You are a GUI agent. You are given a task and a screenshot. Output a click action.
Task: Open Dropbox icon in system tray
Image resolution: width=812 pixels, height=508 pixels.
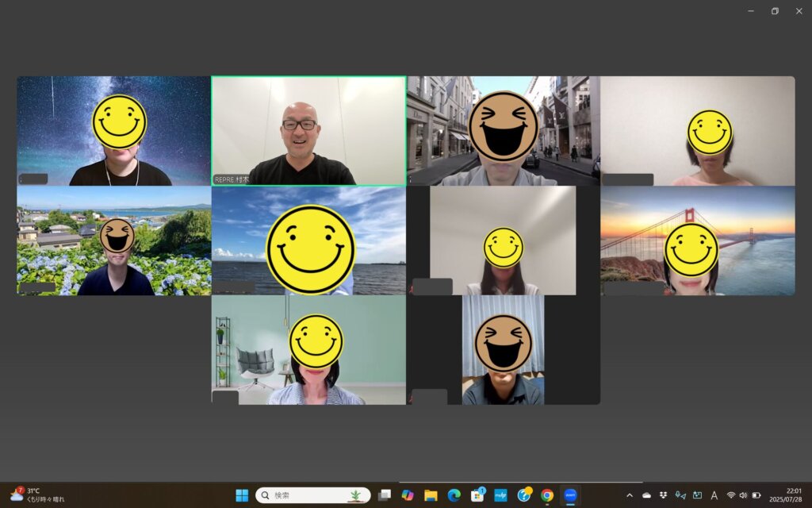[x=664, y=495]
